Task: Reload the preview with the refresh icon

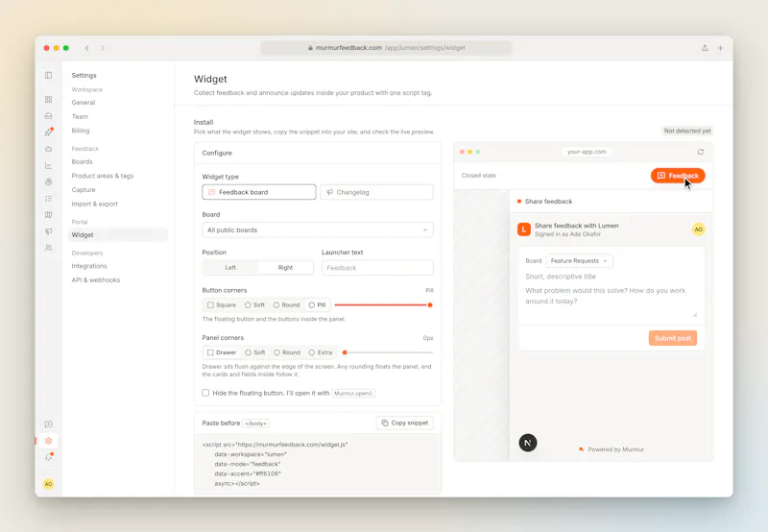Action: 701,152
